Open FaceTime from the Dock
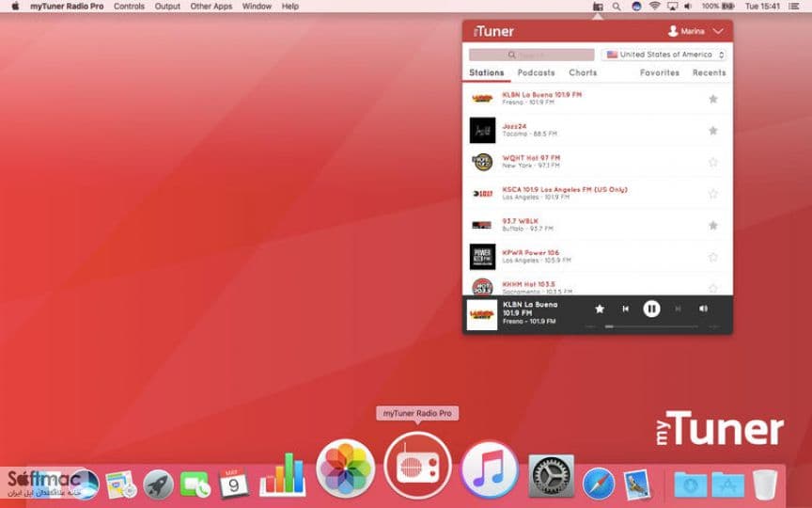The height and width of the screenshot is (508, 812). (x=195, y=484)
